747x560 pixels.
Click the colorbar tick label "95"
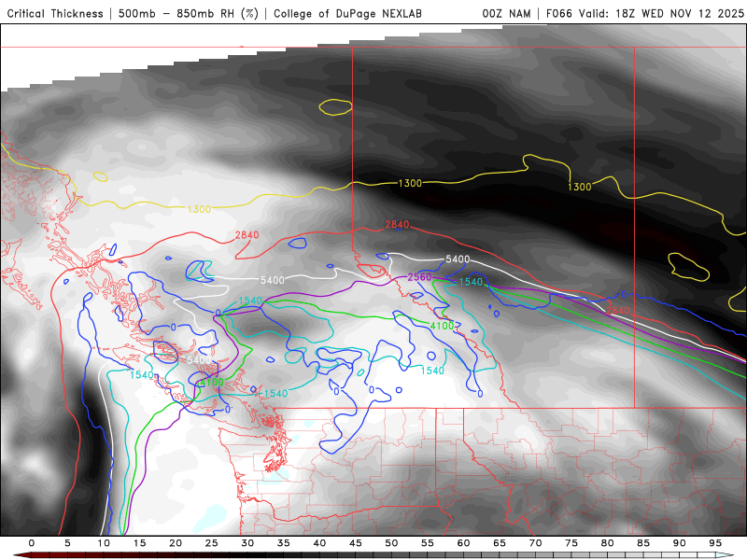(715, 543)
